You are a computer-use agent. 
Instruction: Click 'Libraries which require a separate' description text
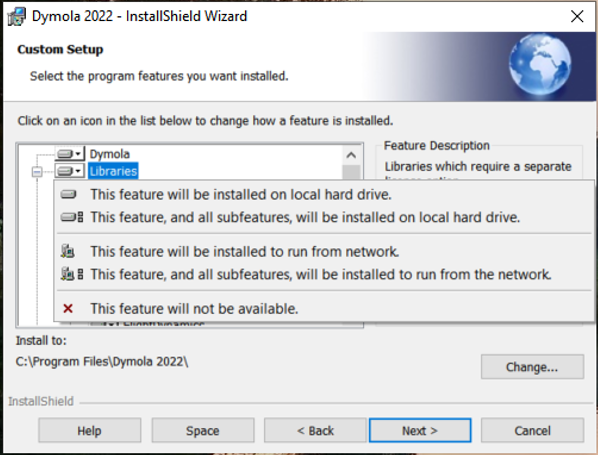tap(478, 167)
